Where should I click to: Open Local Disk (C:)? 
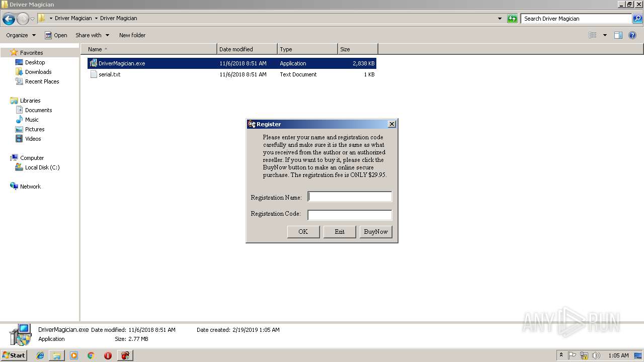coord(42,167)
